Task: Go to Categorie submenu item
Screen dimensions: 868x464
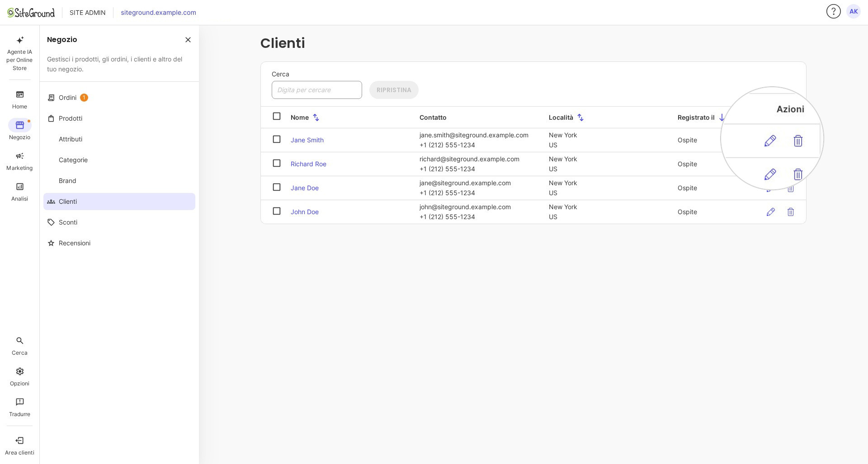Action: (x=119, y=160)
